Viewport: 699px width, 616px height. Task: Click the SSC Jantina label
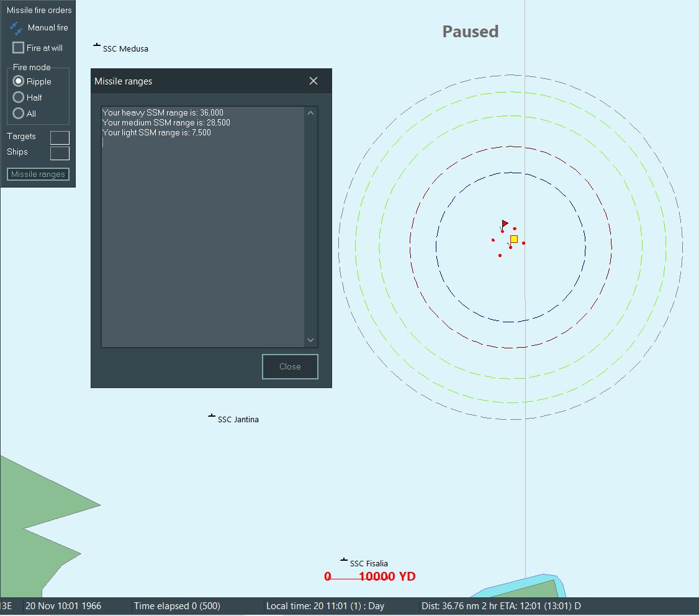click(238, 419)
